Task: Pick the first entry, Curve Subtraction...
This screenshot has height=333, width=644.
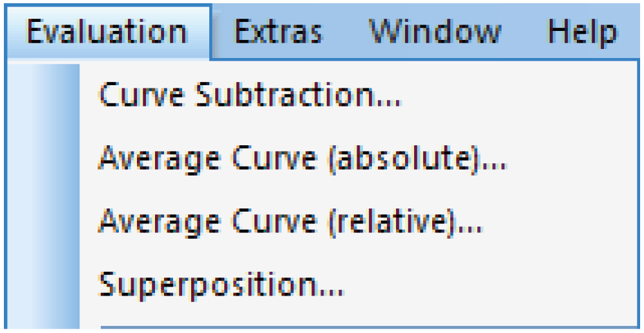Action: click(357, 95)
